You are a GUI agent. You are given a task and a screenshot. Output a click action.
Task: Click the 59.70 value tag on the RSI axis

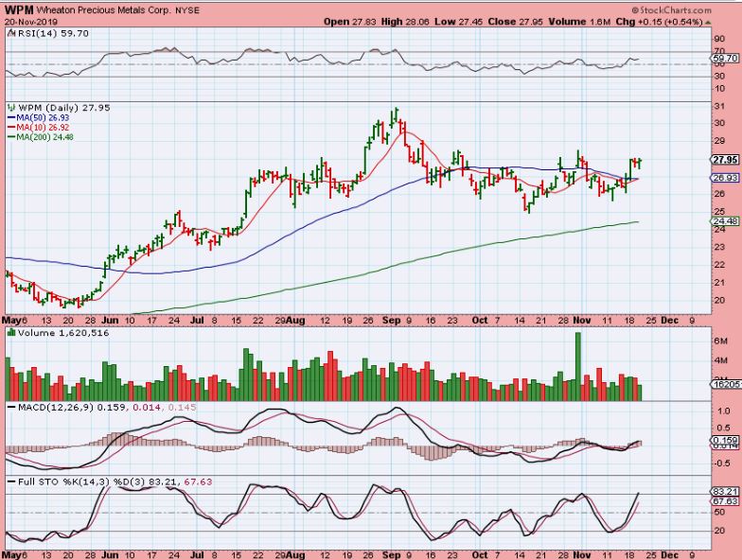(725, 59)
